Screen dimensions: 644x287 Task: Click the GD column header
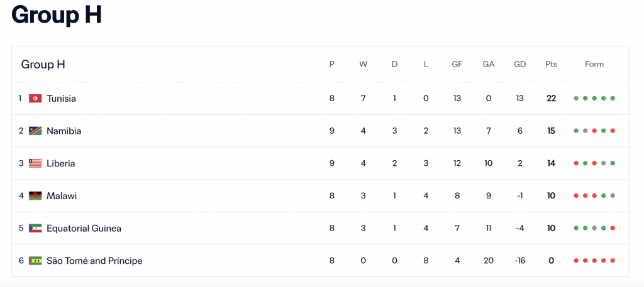click(x=519, y=64)
